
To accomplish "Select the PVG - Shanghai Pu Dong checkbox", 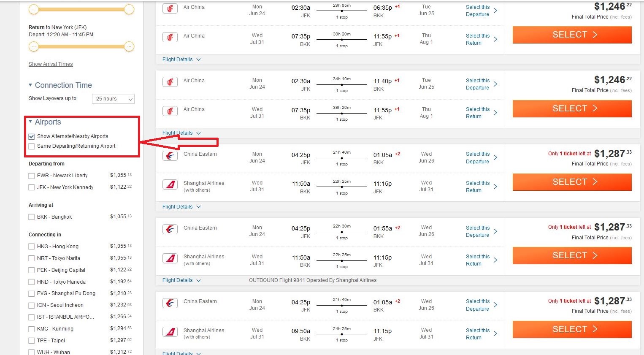I will (x=32, y=294).
